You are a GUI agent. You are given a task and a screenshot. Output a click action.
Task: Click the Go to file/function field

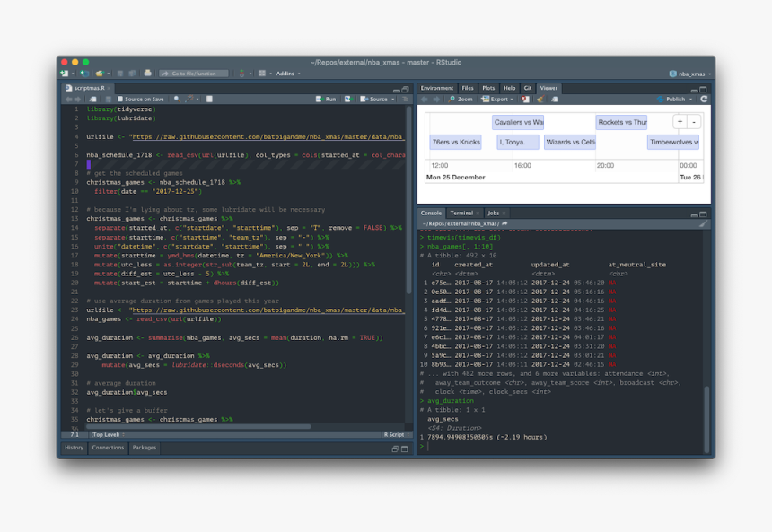(x=194, y=74)
